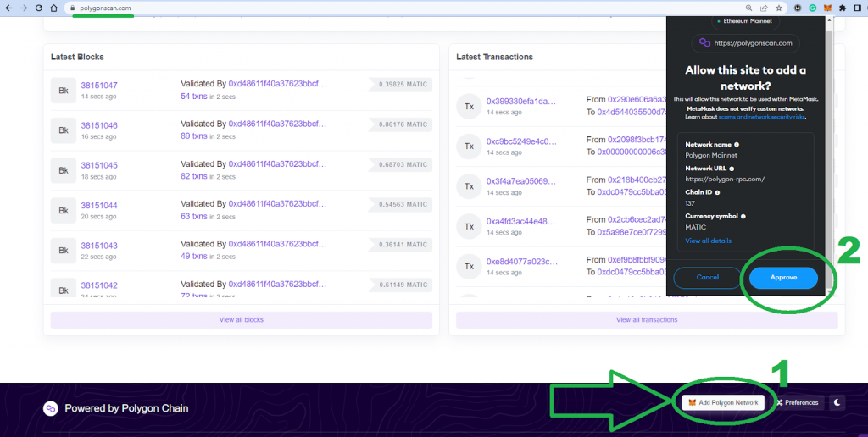Open Preferences in the footer
868x437 pixels.
(797, 403)
